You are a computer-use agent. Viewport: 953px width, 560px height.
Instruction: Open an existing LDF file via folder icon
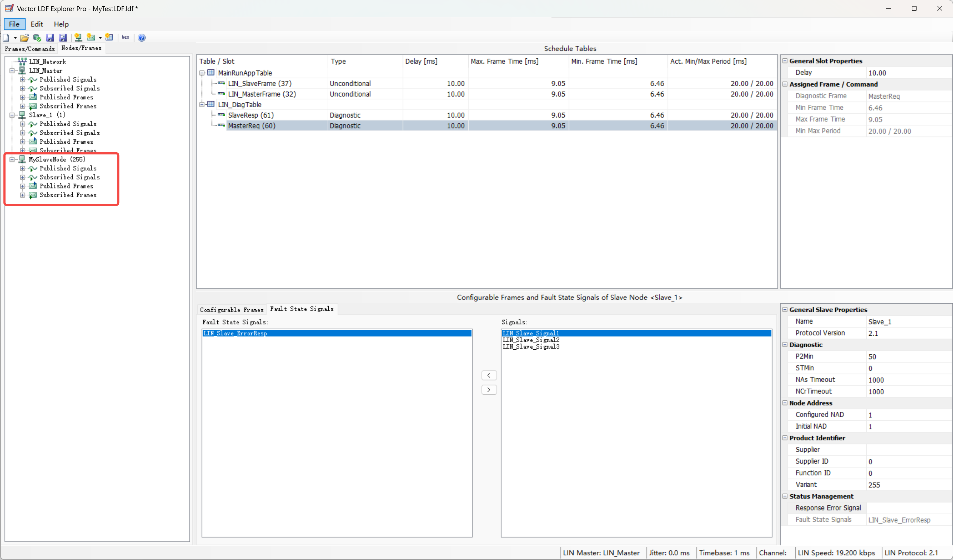tap(24, 37)
